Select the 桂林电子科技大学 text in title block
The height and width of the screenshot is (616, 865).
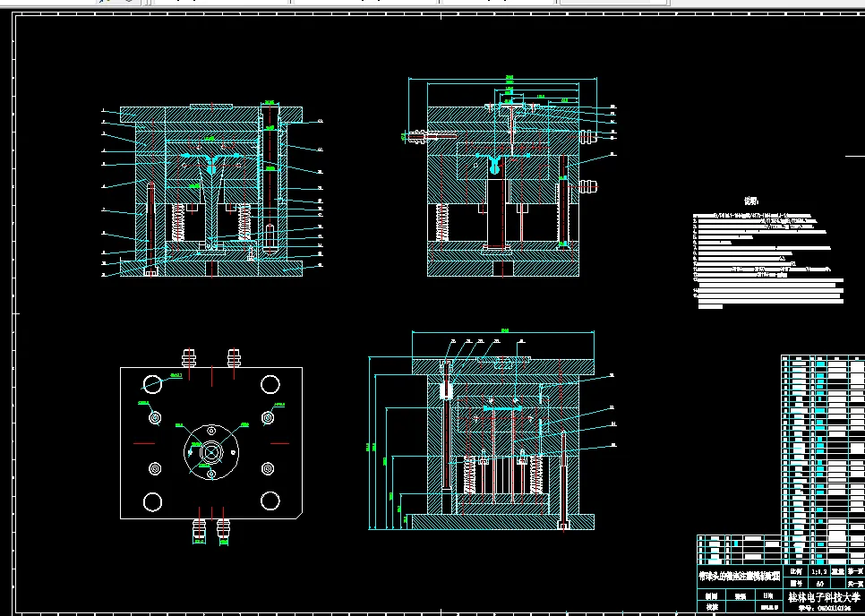[824, 597]
